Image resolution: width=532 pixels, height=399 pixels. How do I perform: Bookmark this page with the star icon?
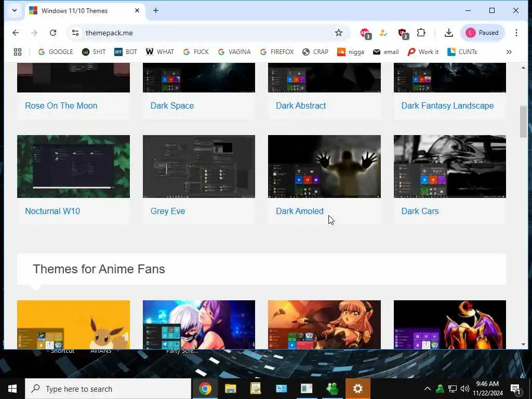pos(339,33)
